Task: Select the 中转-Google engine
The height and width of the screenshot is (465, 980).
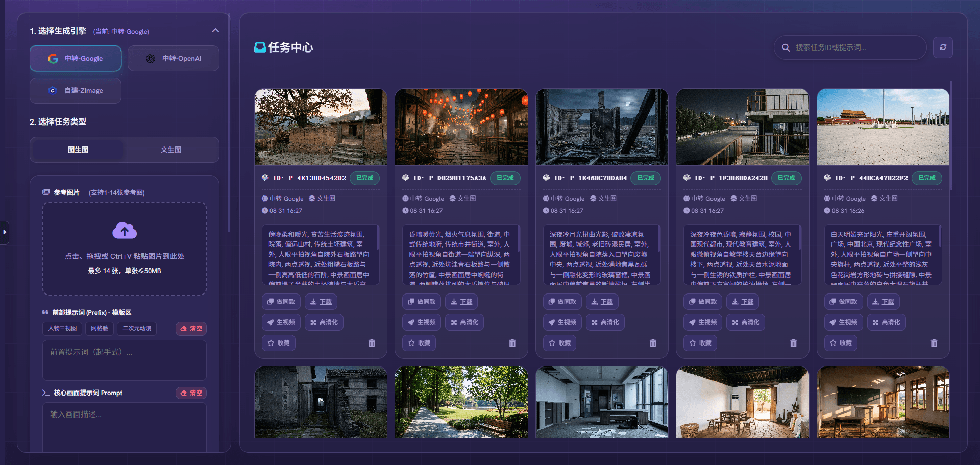Action: 76,59
